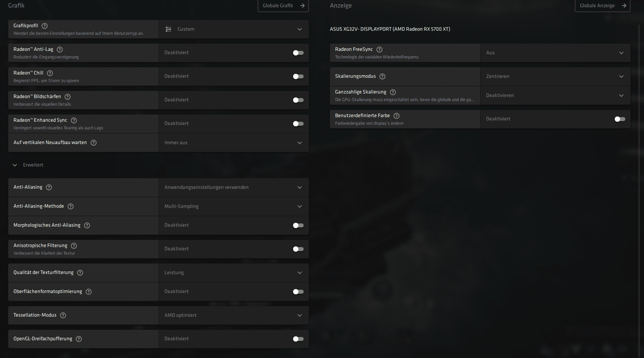Viewport: 644px width, 358px height.
Task: Open help for Radeon FreeSync
Action: [379, 50]
